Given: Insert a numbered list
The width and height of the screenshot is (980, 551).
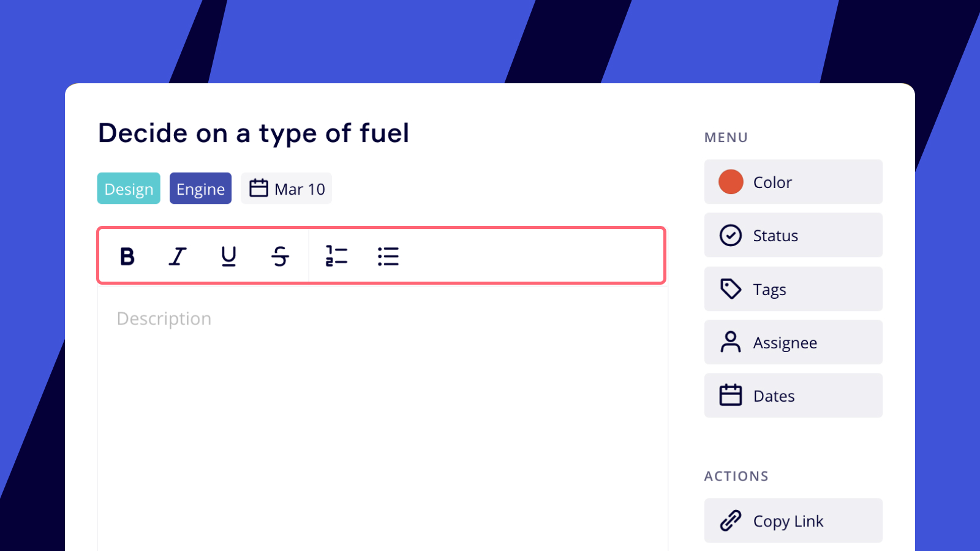Looking at the screenshot, I should (336, 256).
